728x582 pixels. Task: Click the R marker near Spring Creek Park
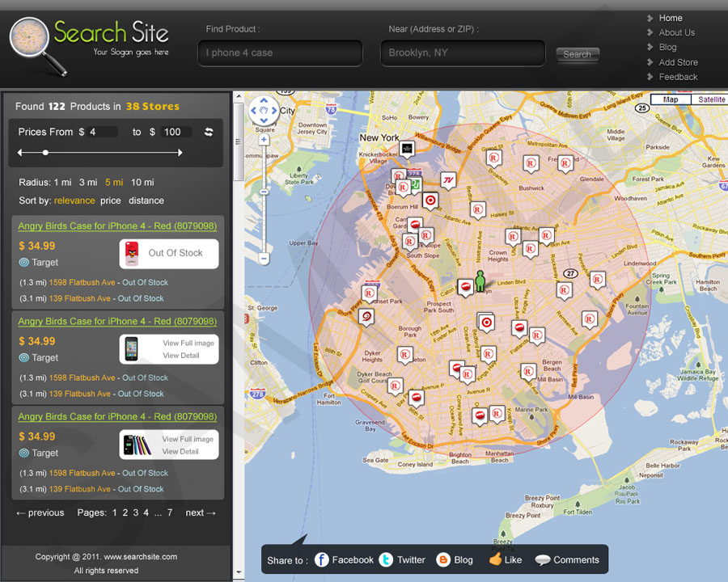click(597, 280)
